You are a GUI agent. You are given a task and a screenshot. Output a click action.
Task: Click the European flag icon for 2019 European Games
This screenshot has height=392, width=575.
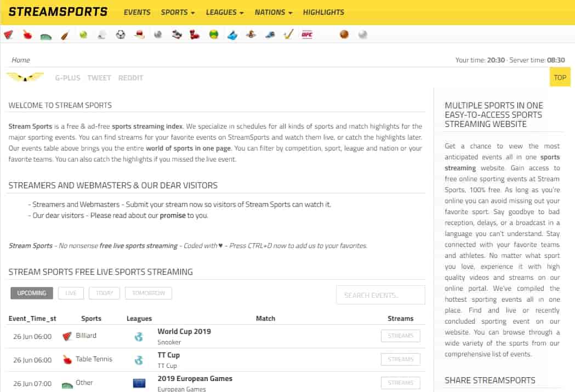pyautogui.click(x=139, y=383)
